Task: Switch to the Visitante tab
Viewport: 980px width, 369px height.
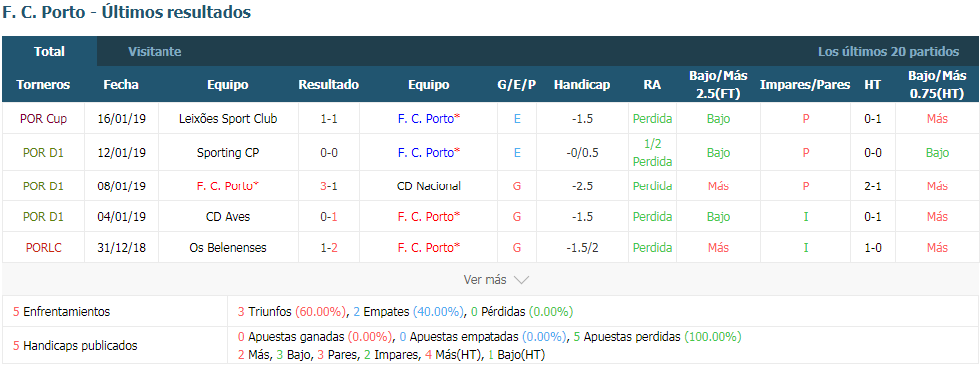Action: 155,52
